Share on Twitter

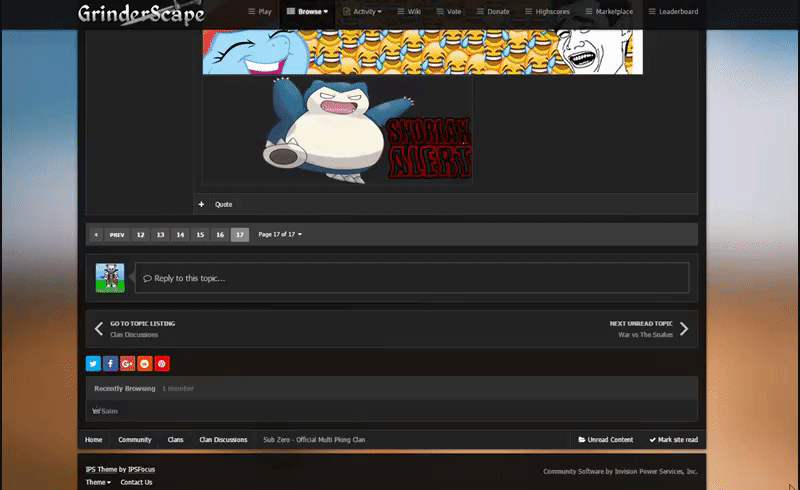93,363
